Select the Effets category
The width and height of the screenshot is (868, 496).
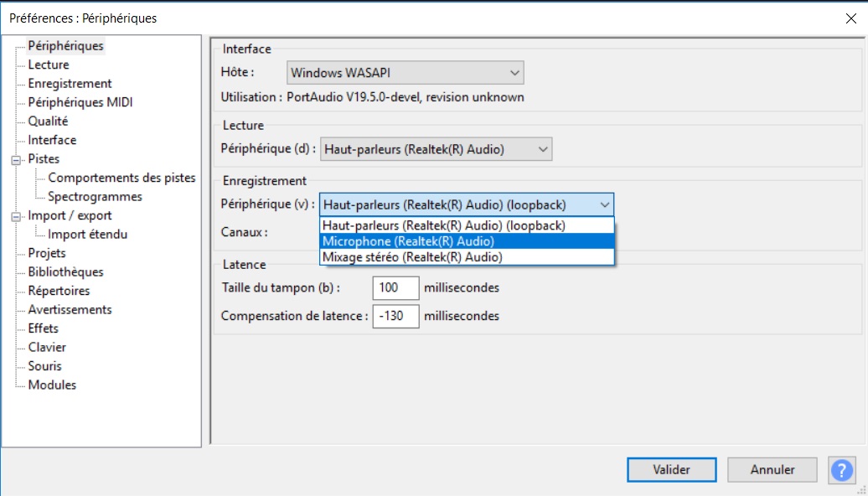click(x=44, y=328)
